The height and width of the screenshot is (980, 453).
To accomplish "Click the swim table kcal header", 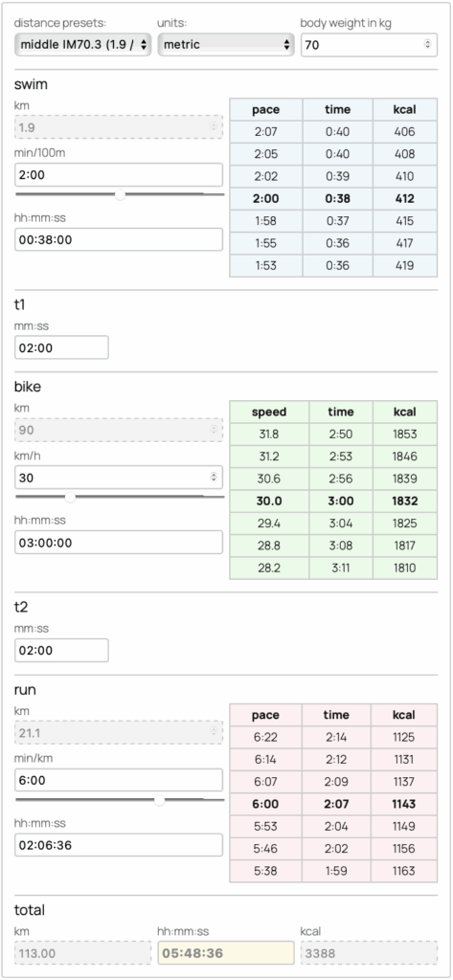I will coord(405,109).
